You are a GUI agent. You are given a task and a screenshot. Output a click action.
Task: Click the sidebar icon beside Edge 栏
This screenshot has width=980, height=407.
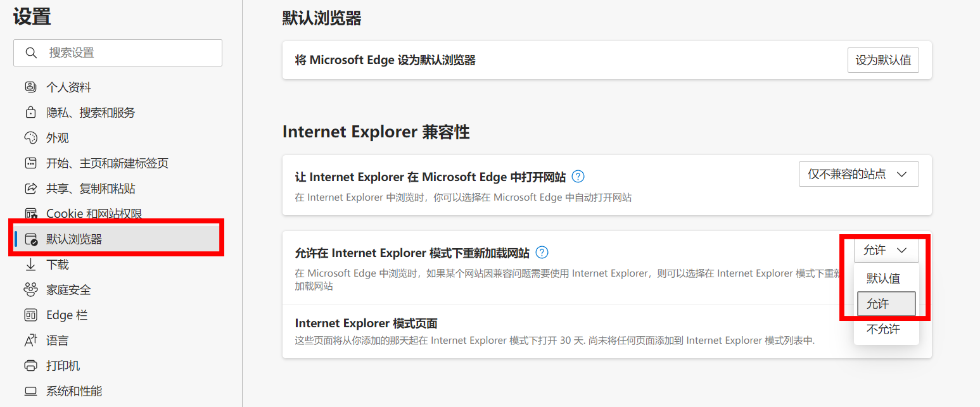(x=30, y=315)
